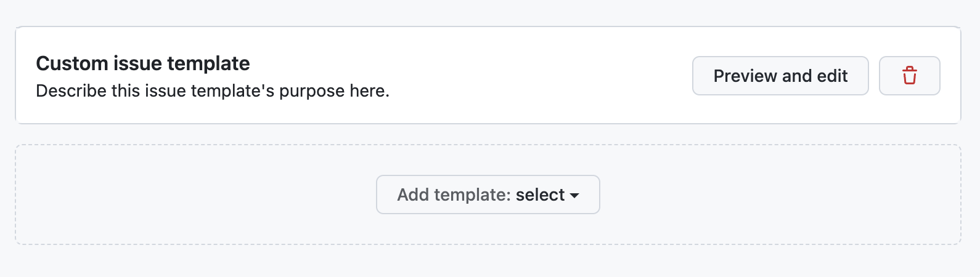980x277 pixels.
Task: Click the dropdown caret next to select
Action: [574, 195]
